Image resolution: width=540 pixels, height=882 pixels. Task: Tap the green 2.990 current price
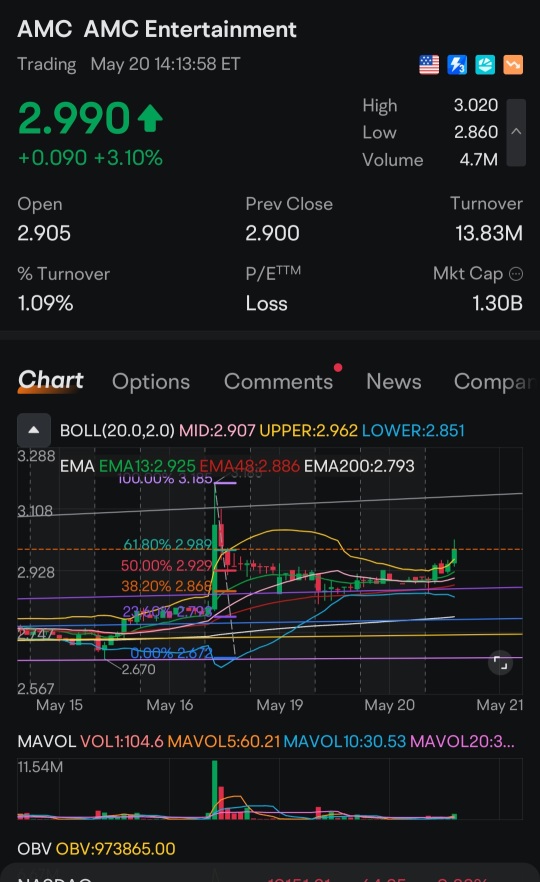point(74,119)
